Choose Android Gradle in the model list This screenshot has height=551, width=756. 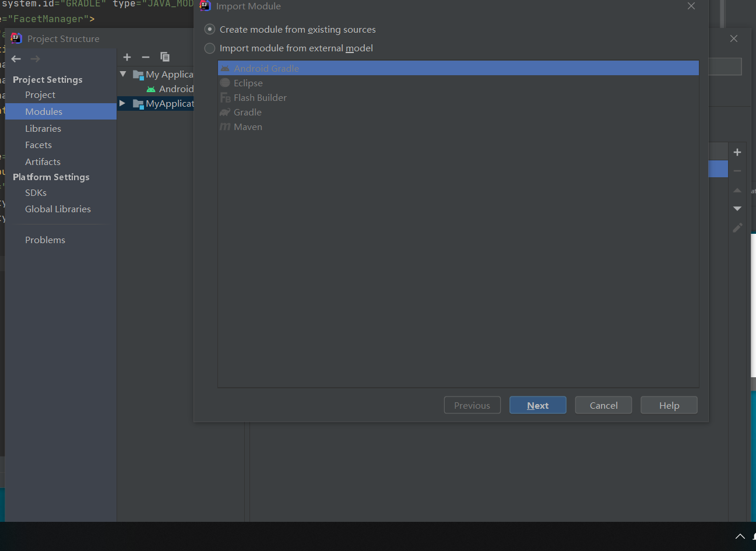coord(458,68)
